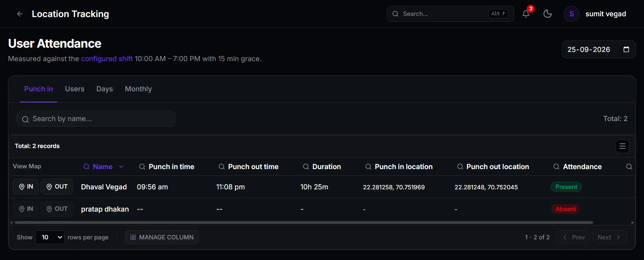Search icon beside Punch in time header
644x260 pixels.
[x=142, y=167]
